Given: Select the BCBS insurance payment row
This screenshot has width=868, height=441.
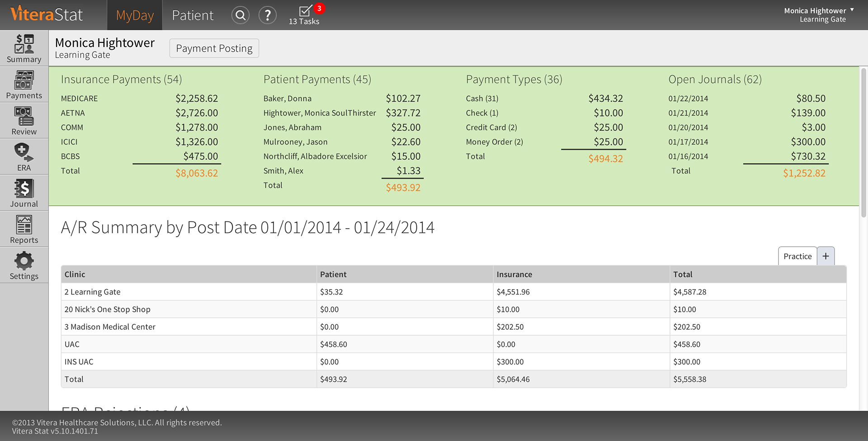Looking at the screenshot, I should point(139,156).
